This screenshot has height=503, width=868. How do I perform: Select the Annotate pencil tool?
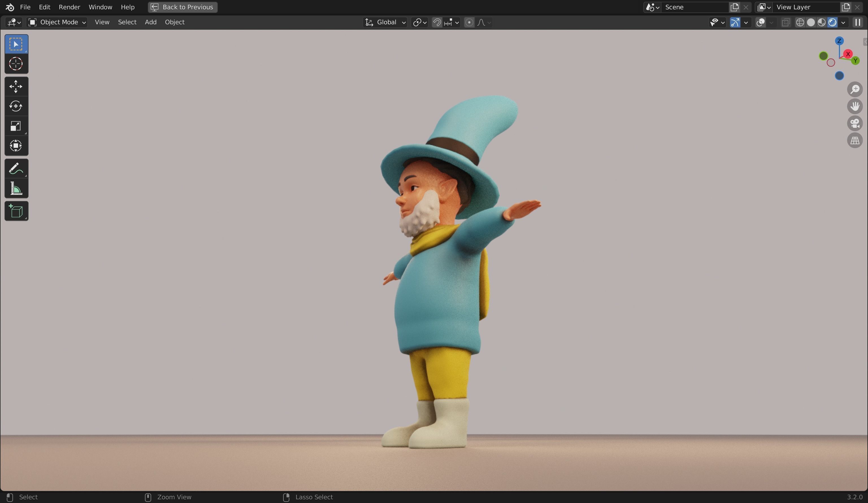(x=16, y=169)
